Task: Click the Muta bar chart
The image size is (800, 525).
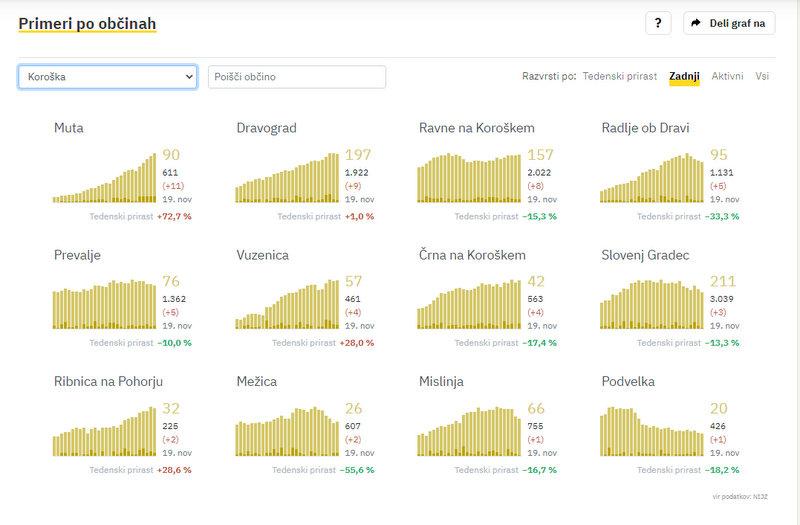Action: pyautogui.click(x=105, y=178)
